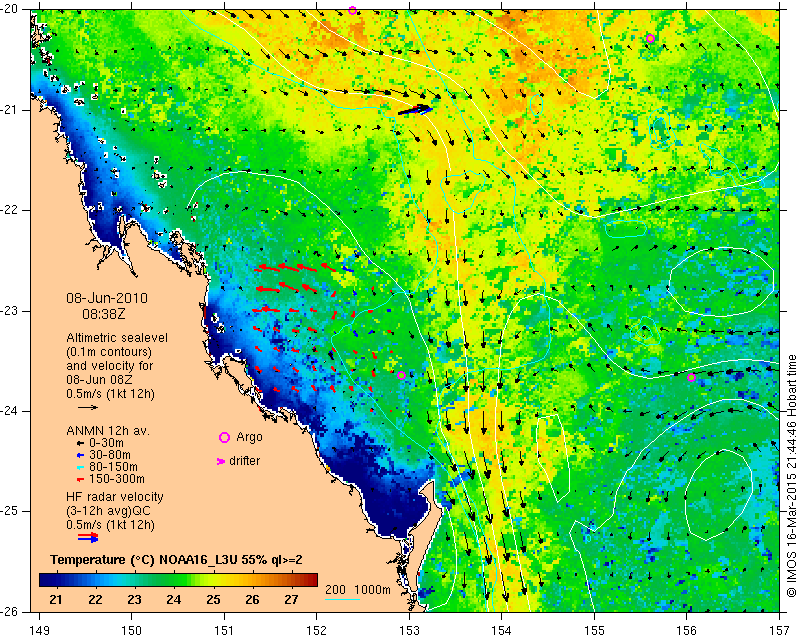Screen dimensions: 800x640
Task: Click the '149' longitude axis label
Action: click(x=39, y=631)
